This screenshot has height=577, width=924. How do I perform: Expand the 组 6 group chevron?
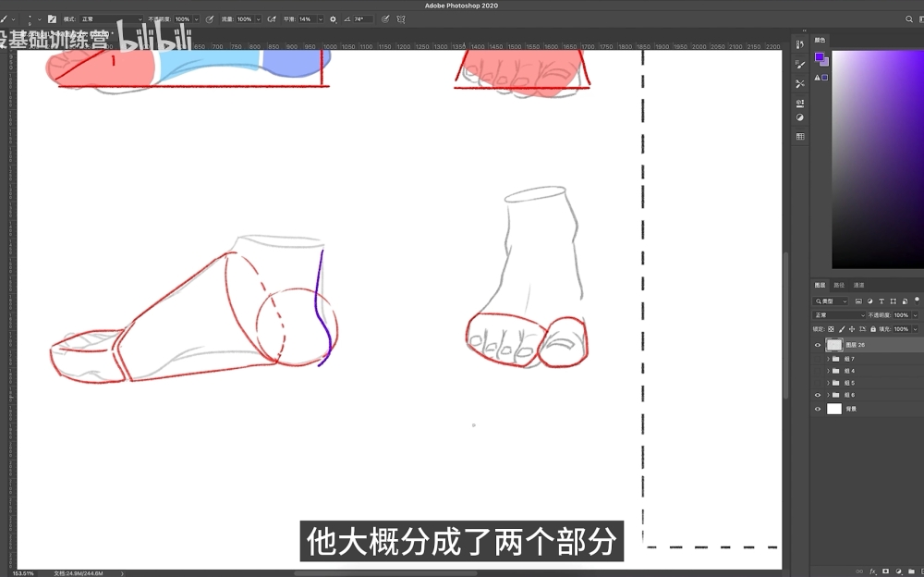pyautogui.click(x=828, y=395)
